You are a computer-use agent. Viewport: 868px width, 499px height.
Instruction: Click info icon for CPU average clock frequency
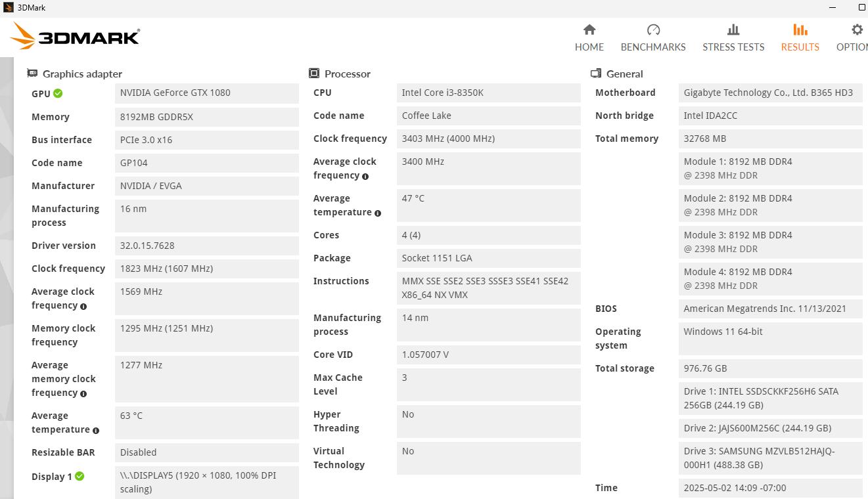[x=365, y=177]
